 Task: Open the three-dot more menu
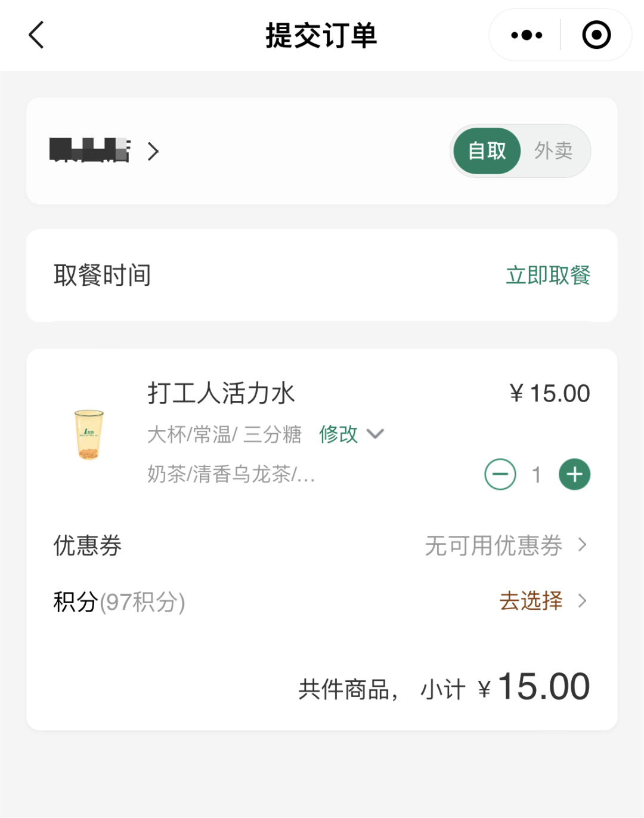527,35
